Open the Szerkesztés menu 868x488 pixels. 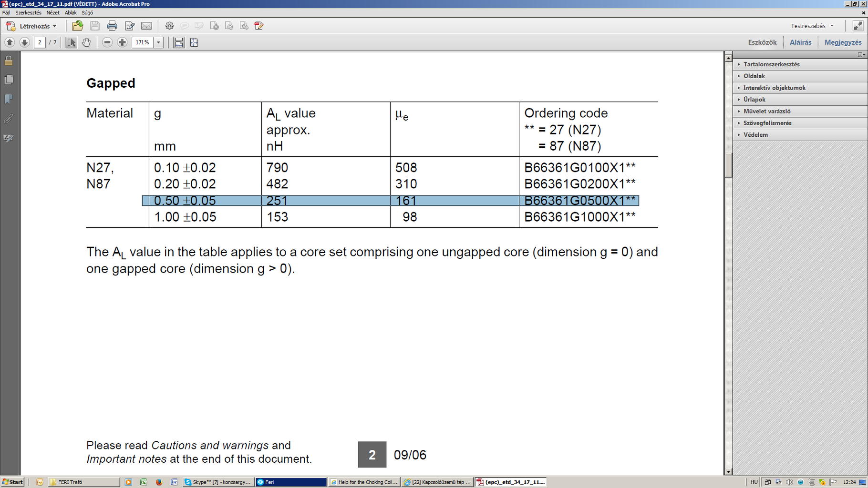[x=28, y=13]
